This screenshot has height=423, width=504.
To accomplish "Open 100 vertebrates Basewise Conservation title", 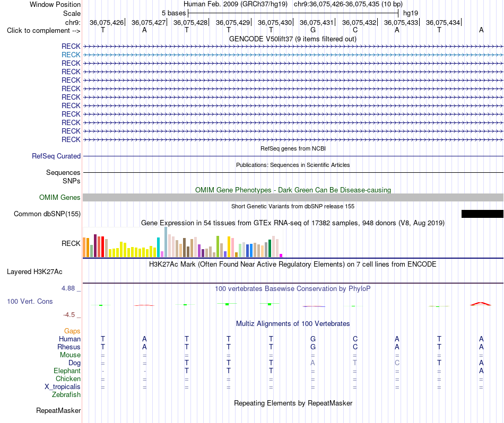I will click(293, 289).
